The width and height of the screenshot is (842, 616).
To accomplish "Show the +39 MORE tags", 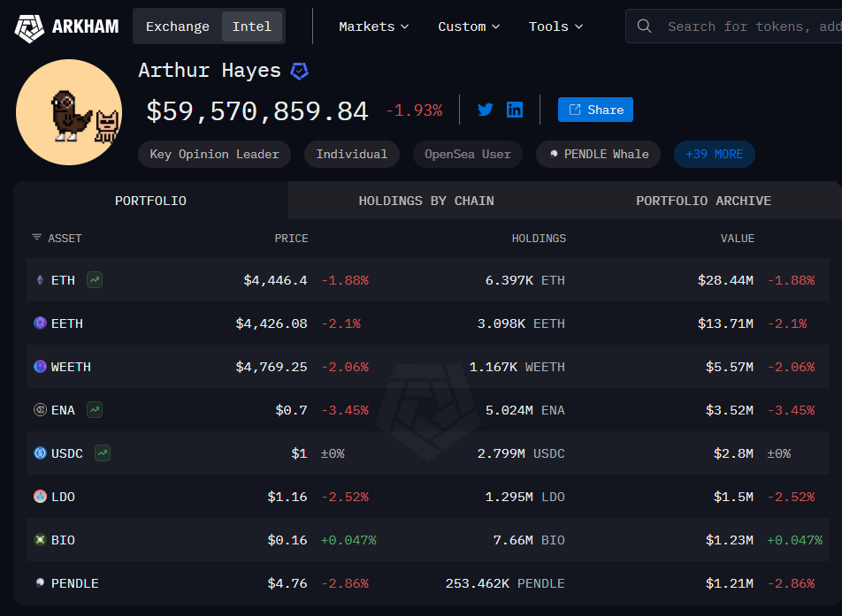I will click(x=714, y=154).
